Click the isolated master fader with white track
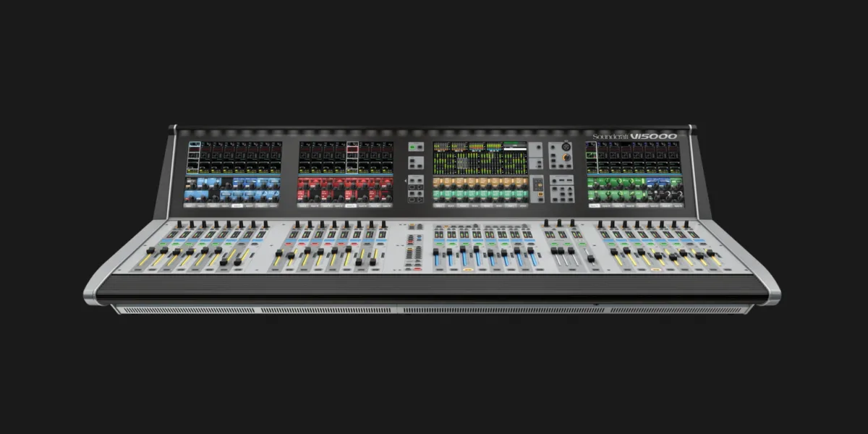Image resolution: width=868 pixels, height=434 pixels. coord(590,258)
